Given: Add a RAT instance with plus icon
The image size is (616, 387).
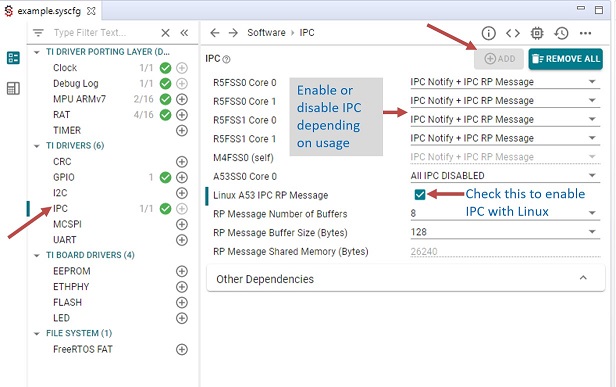Looking at the screenshot, I should 182,115.
